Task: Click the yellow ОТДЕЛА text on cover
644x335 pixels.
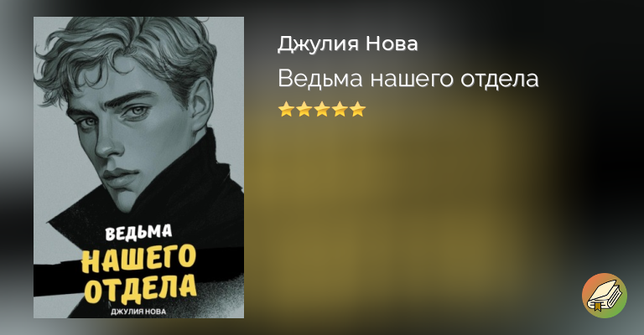Action: (x=140, y=288)
